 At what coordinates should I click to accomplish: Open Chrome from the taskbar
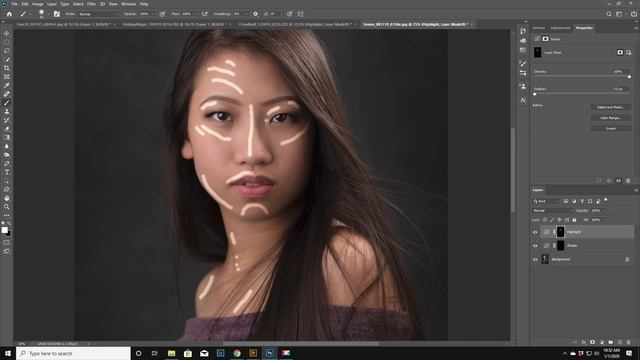point(237,353)
